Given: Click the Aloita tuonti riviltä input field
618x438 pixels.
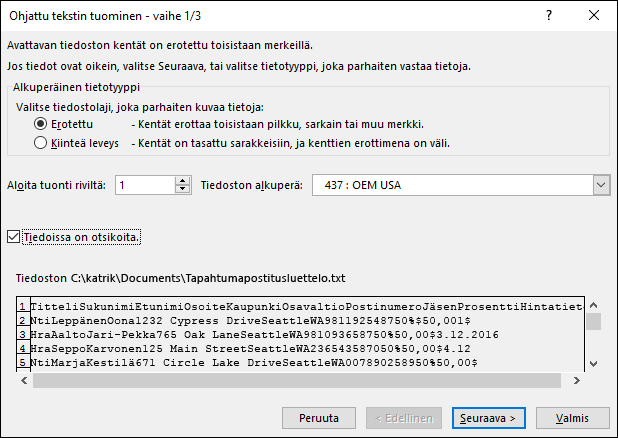Looking at the screenshot, I should 145,185.
